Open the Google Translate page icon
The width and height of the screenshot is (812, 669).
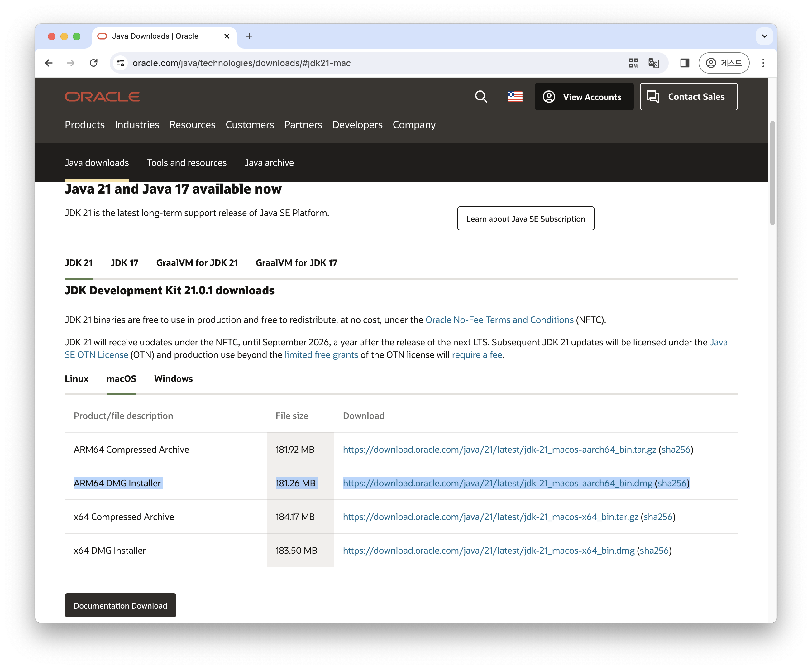click(x=653, y=63)
